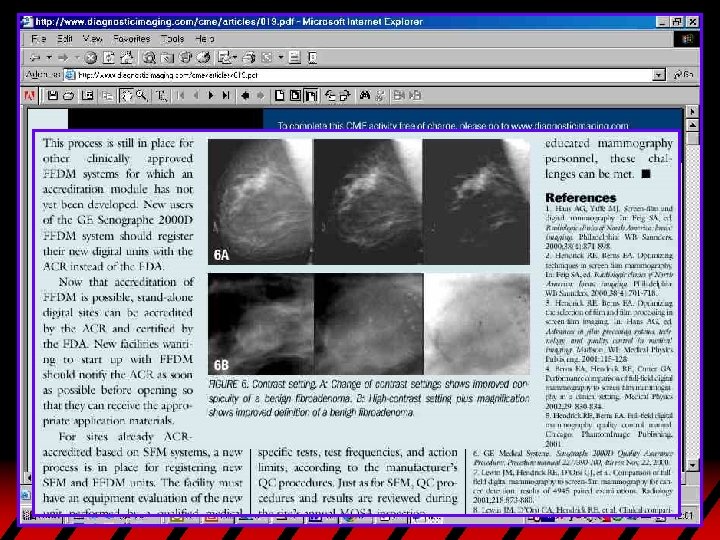Click inside the Address bar URL field

tap(358, 75)
